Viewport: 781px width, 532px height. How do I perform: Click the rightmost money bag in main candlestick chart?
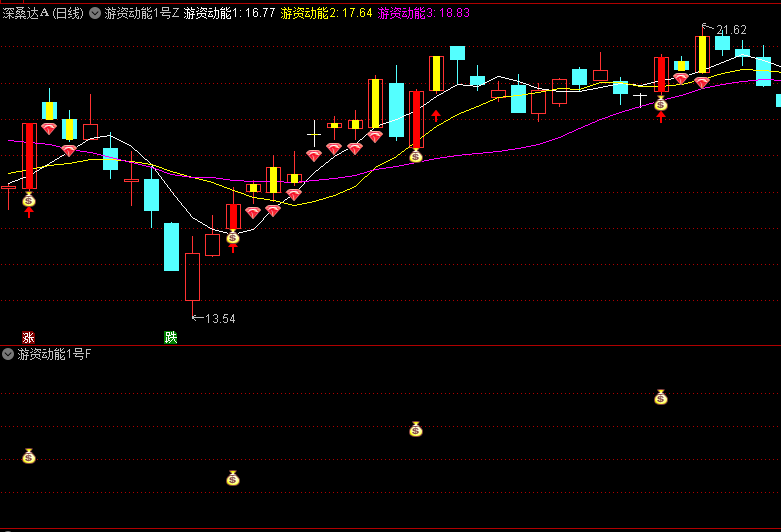(x=660, y=104)
